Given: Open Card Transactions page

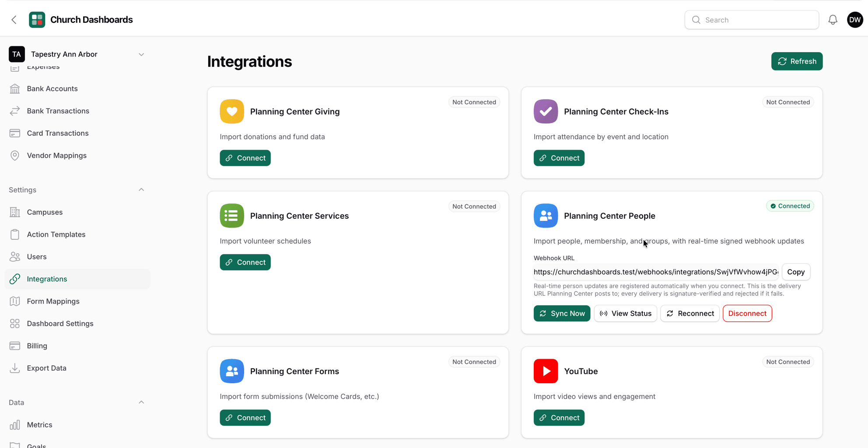Looking at the screenshot, I should [x=77, y=133].
